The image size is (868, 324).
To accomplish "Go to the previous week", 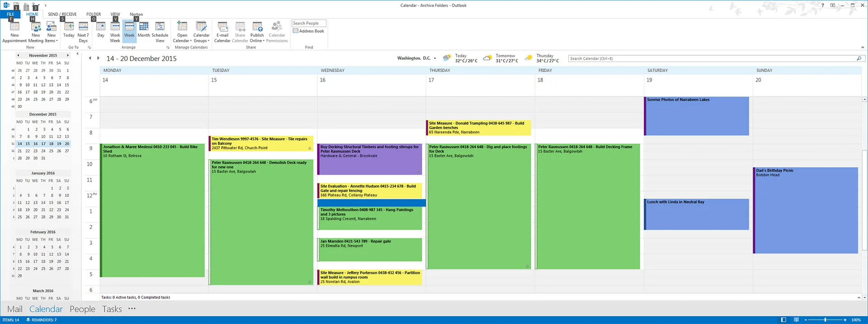I will tap(90, 58).
